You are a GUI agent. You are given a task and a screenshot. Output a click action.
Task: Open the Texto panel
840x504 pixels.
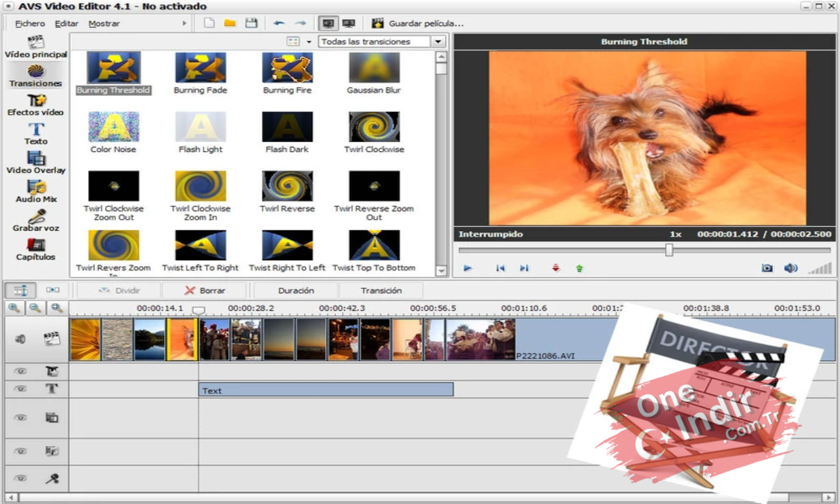(36, 134)
